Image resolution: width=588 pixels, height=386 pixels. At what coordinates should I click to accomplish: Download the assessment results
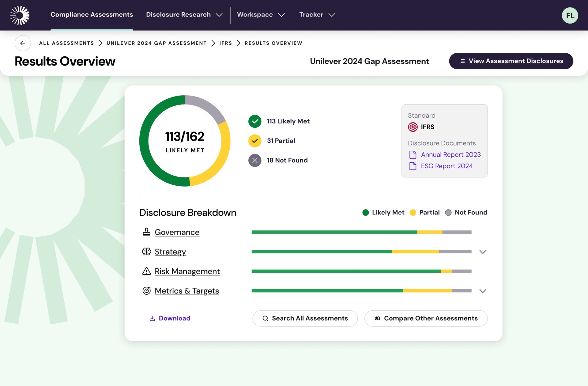(x=170, y=318)
